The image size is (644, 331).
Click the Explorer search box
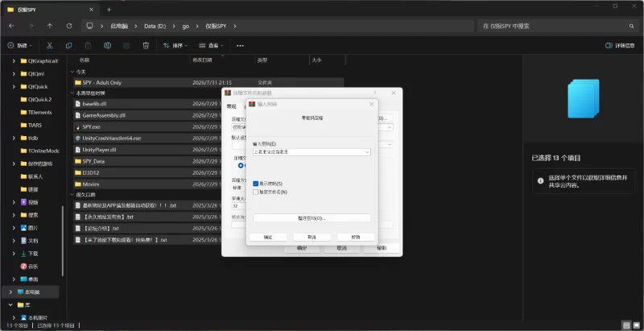pyautogui.click(x=558, y=26)
